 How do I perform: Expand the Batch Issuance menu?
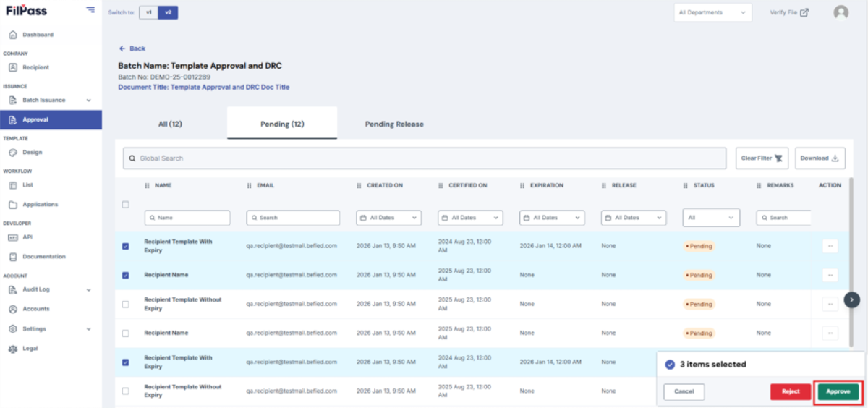pos(51,101)
